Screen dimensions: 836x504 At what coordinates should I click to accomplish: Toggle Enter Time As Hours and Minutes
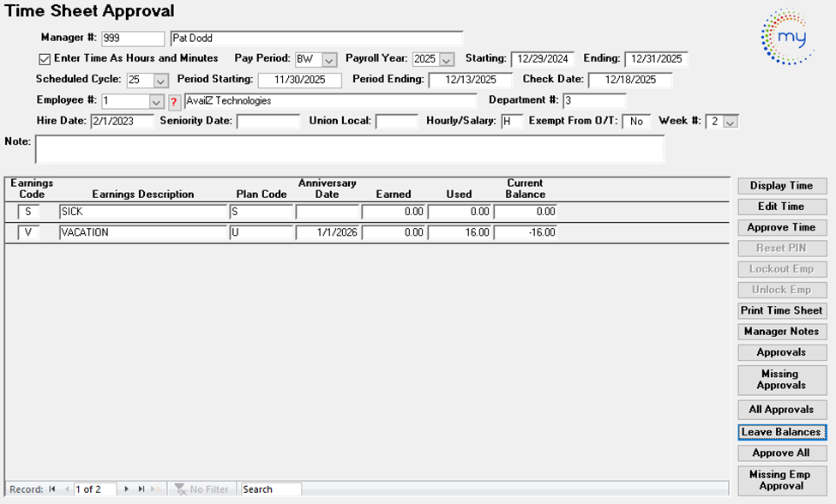click(45, 59)
